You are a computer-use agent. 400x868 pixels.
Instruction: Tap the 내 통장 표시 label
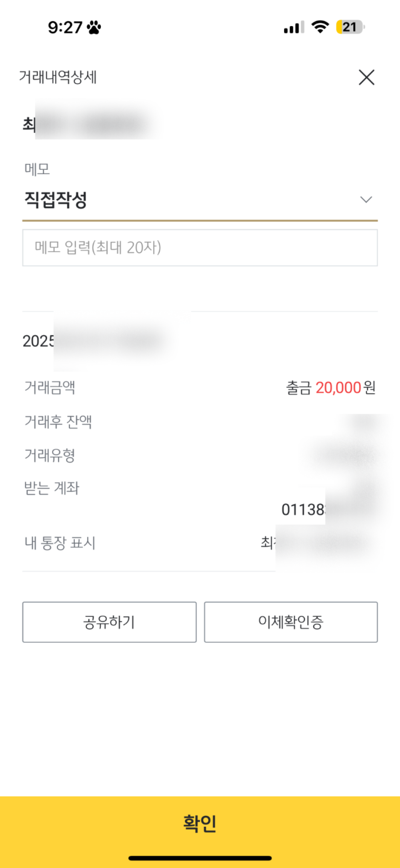pyautogui.click(x=60, y=543)
